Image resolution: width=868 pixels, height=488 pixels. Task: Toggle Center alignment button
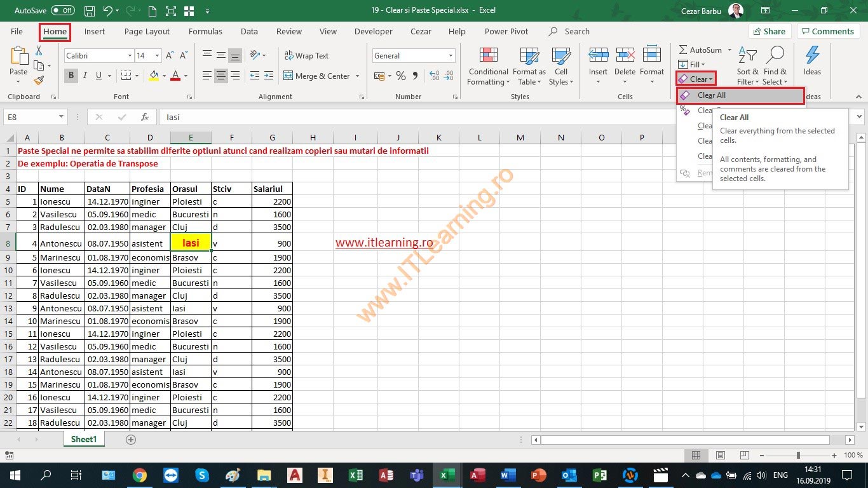tap(220, 76)
